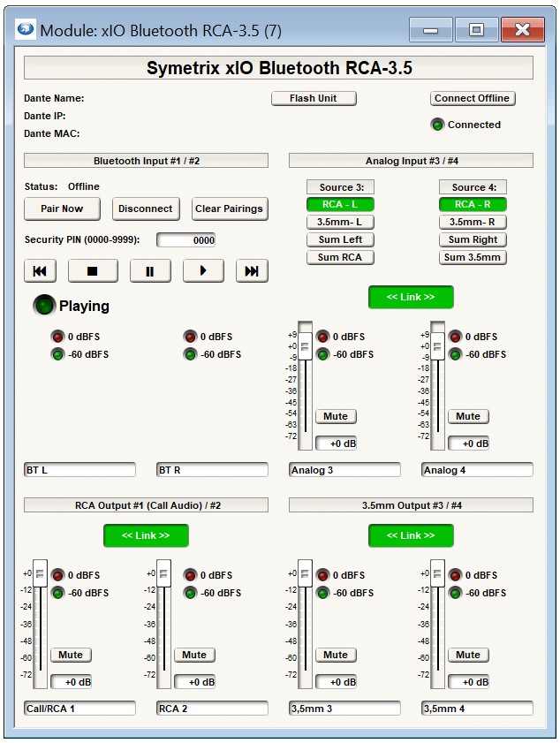Click 3,5mm 3 0 dBFS clip LED
Screen dimensions: 560x743
click(x=322, y=575)
